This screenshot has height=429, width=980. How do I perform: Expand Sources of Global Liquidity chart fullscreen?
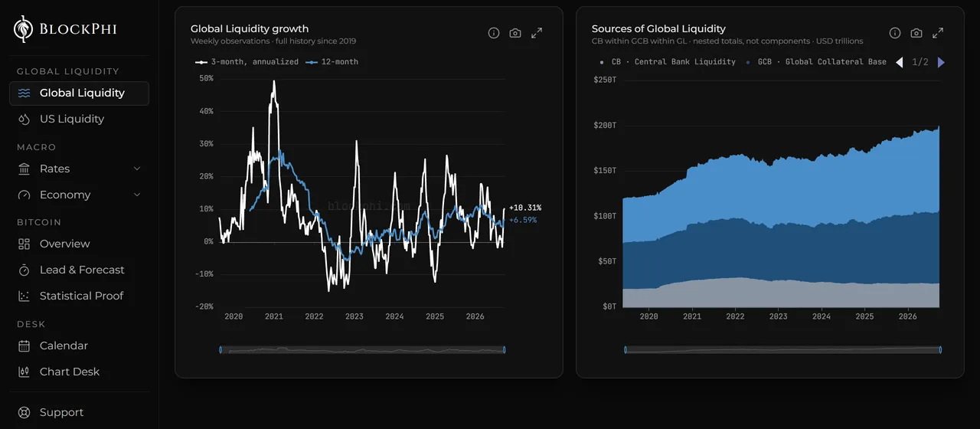click(x=938, y=33)
